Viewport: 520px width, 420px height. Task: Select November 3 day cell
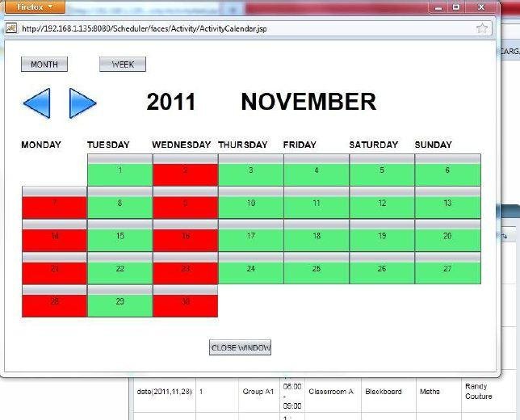coord(250,170)
